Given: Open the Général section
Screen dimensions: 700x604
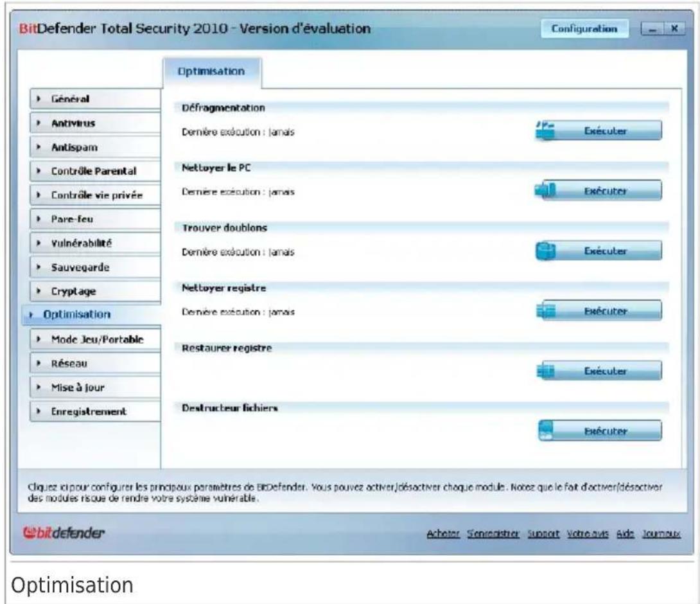Looking at the screenshot, I should click(95, 99).
